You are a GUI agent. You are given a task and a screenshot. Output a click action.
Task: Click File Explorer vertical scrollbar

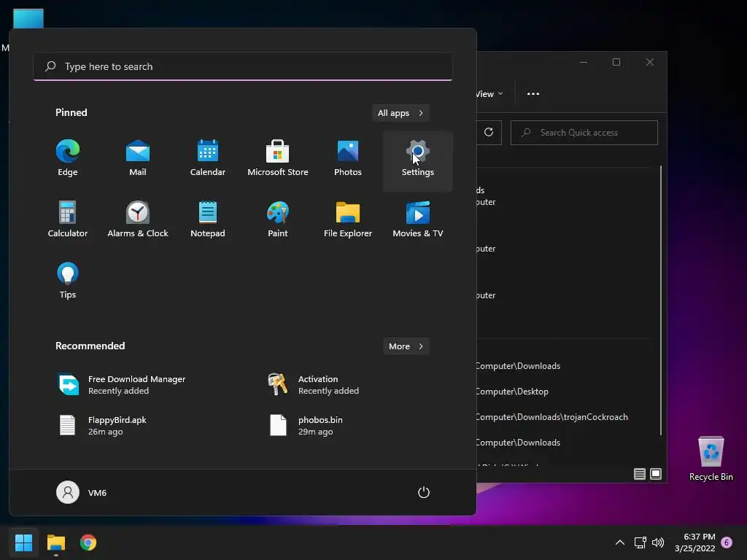[x=661, y=300]
